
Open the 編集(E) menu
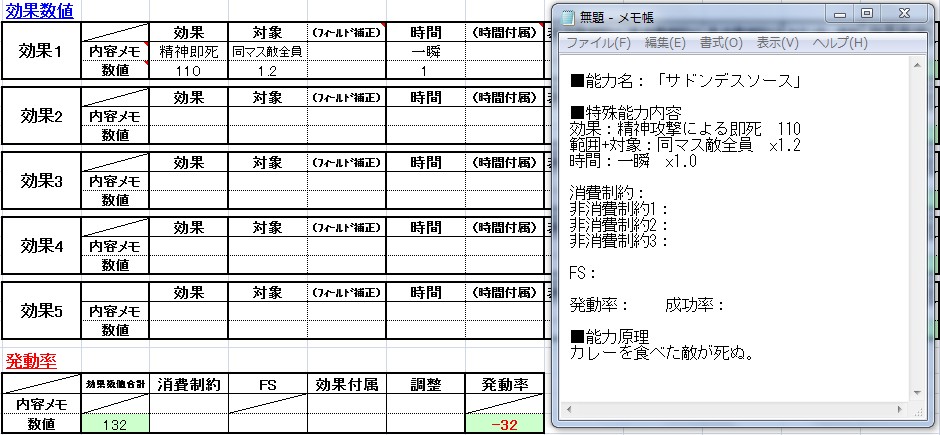[x=665, y=43]
